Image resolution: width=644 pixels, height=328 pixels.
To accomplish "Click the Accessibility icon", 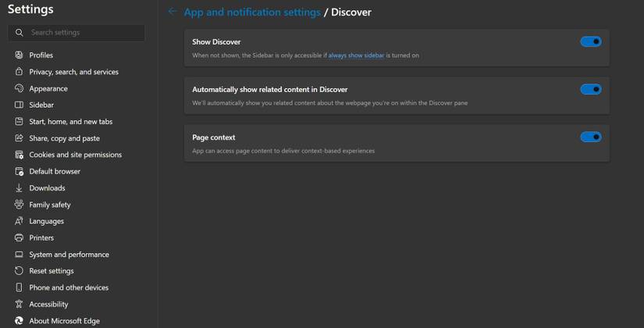I will pyautogui.click(x=19, y=304).
